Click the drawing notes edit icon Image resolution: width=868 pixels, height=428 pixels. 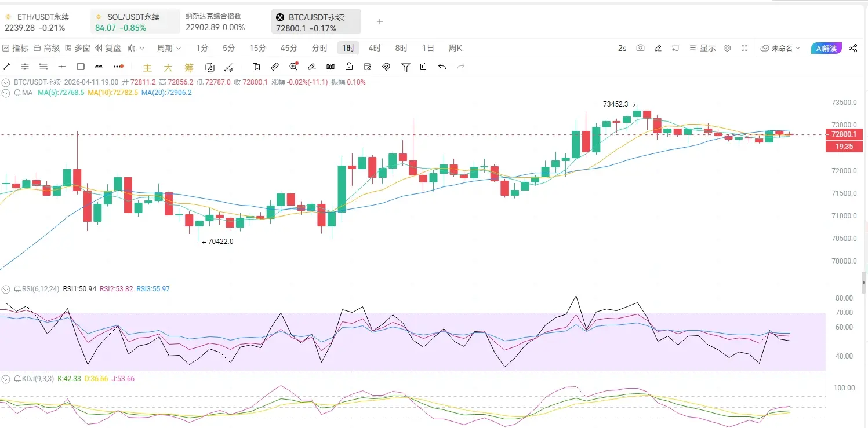coord(368,67)
